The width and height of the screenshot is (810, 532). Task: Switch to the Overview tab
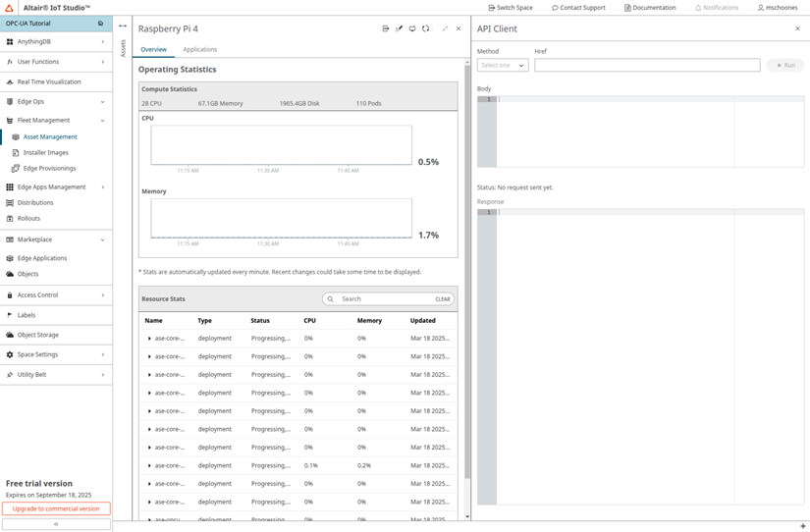tap(154, 50)
